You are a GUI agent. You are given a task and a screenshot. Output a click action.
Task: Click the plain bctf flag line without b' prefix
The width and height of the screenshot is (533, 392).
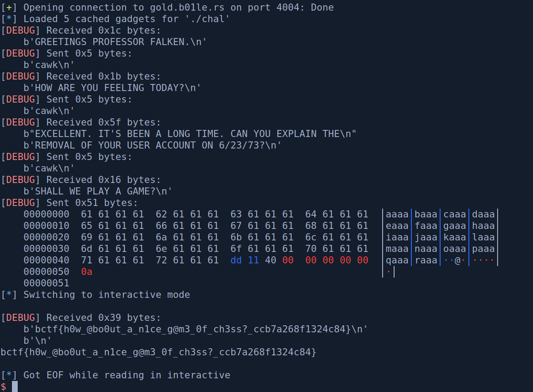[x=159, y=352]
